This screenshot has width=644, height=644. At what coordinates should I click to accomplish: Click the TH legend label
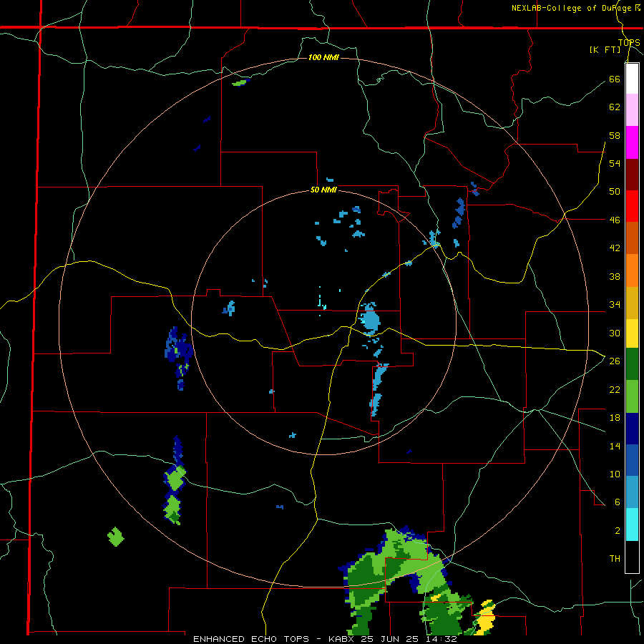click(615, 559)
